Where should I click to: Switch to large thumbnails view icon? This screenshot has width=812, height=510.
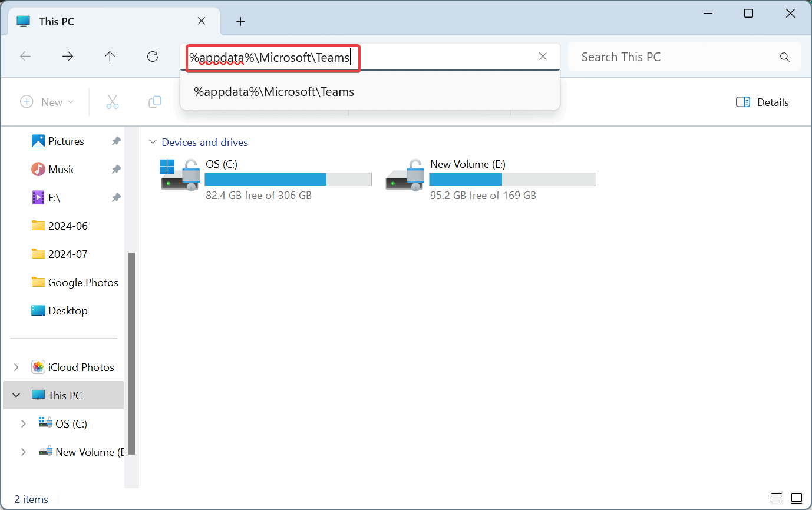[796, 498]
